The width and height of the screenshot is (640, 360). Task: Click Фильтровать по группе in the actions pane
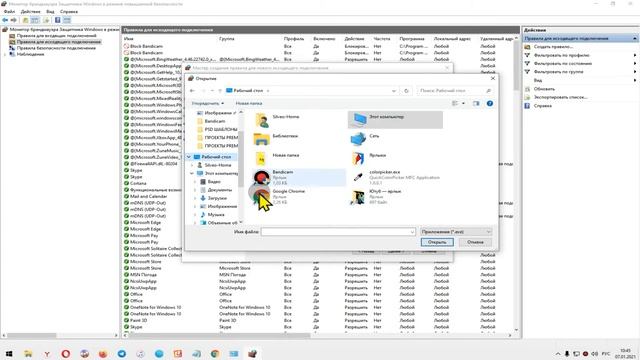coord(558,72)
